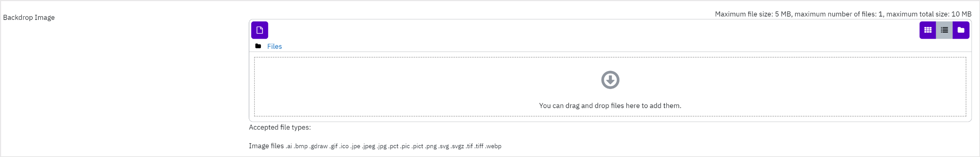Click the Add file icon button
980x157 pixels.
259,30
